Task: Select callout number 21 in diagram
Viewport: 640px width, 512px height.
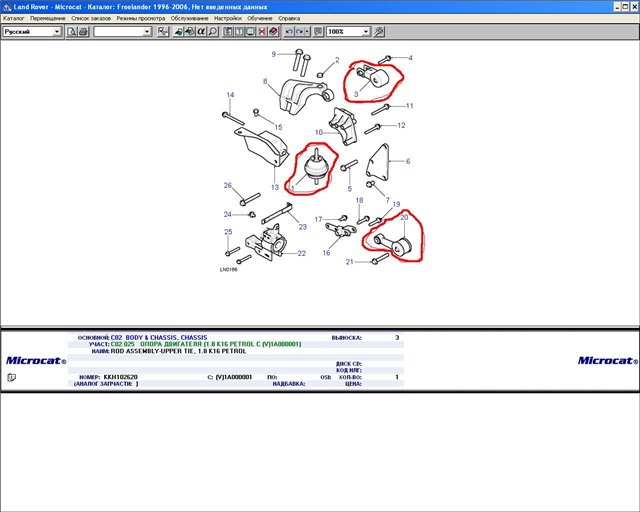Action: [349, 262]
